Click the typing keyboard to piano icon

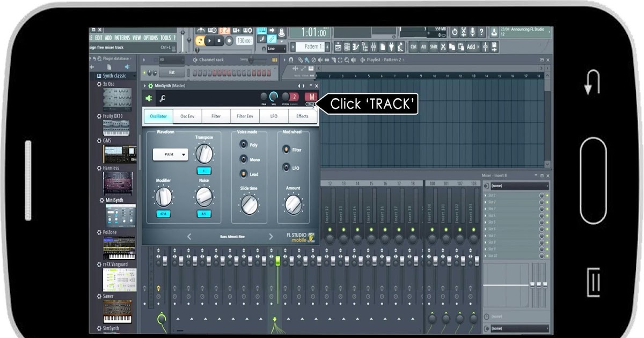click(262, 31)
